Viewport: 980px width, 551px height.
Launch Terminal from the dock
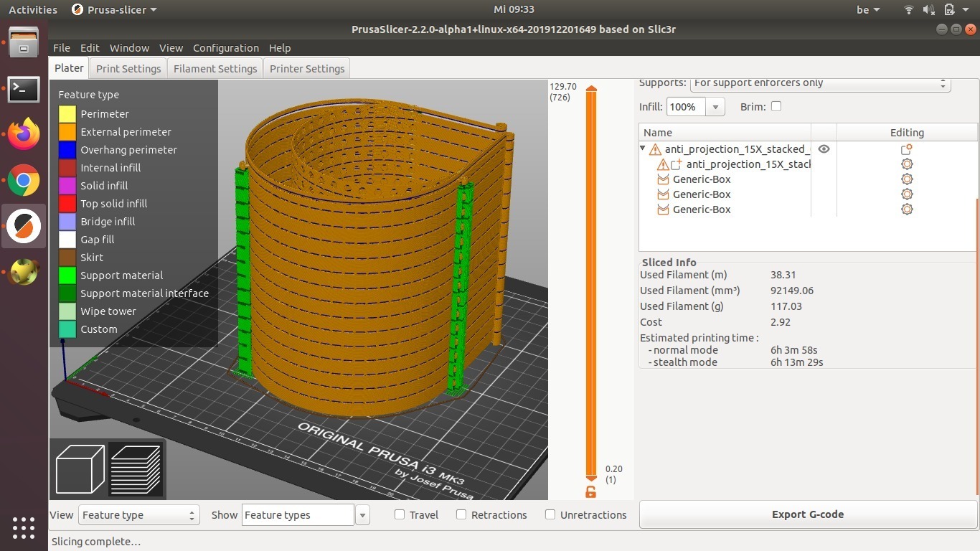[x=24, y=89]
